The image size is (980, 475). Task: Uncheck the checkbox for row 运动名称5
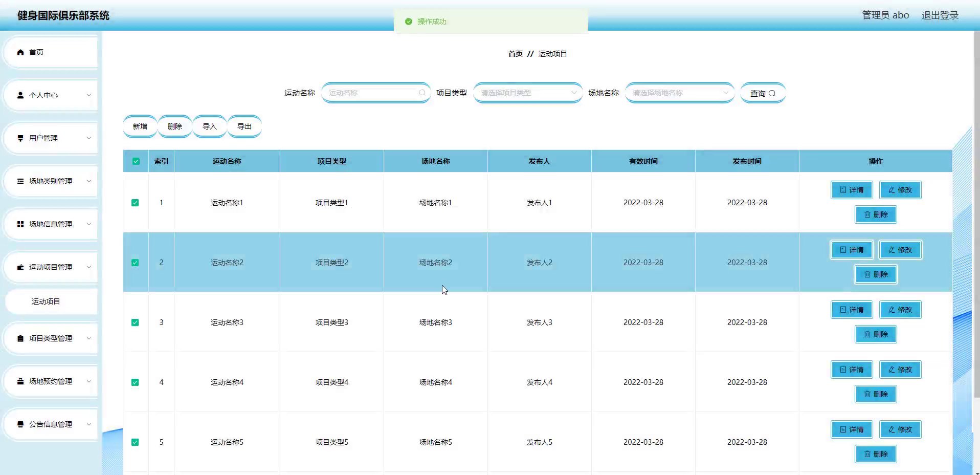pos(135,442)
